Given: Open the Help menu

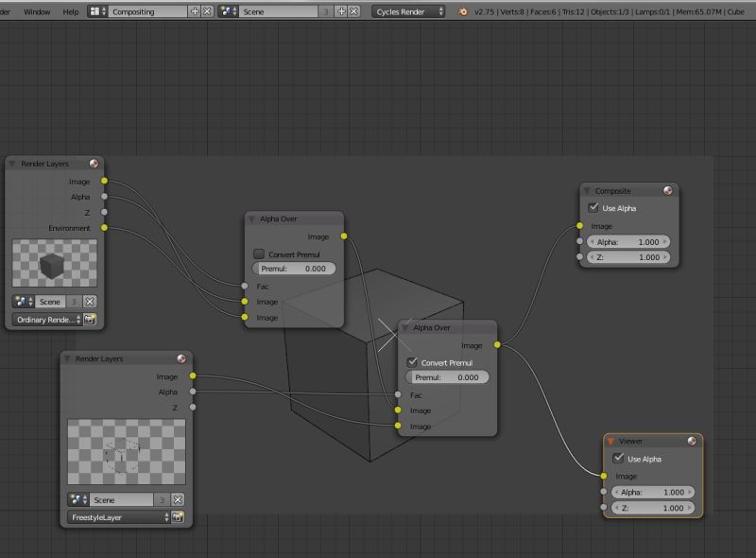Looking at the screenshot, I should coord(69,12).
